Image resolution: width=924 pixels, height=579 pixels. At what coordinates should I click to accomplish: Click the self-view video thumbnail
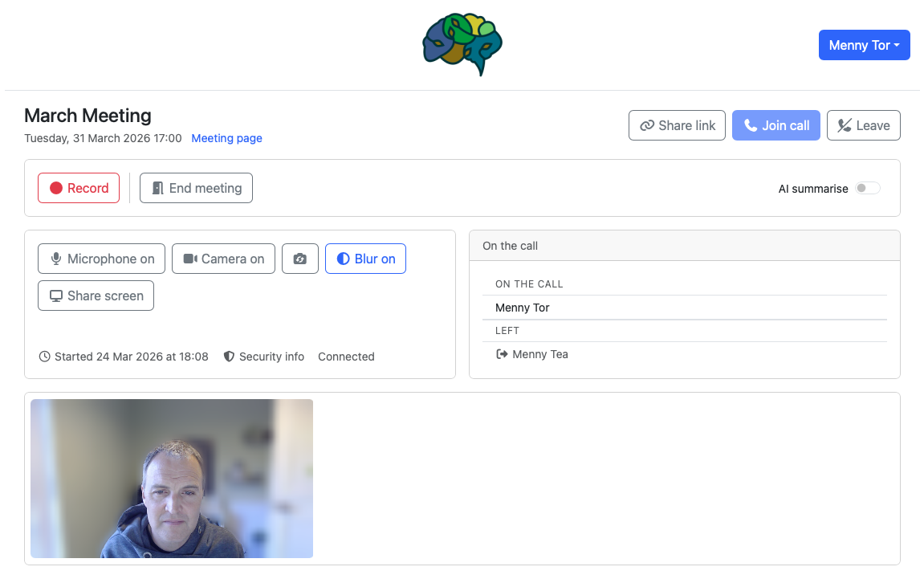[172, 478]
